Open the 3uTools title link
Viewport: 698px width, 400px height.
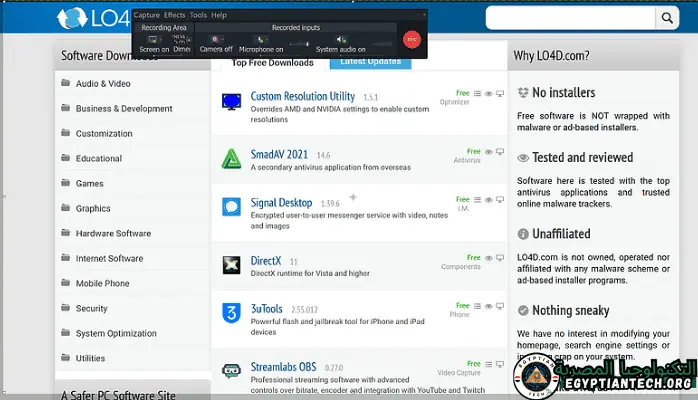pyautogui.click(x=266, y=309)
